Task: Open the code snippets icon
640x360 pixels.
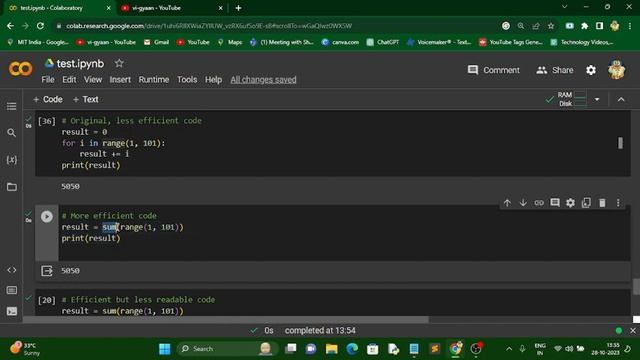Action: pos(11,270)
